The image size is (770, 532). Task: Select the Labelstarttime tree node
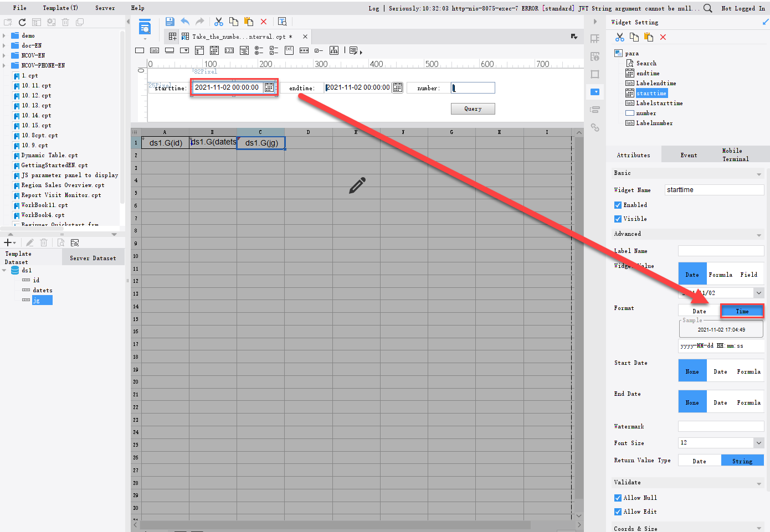pyautogui.click(x=659, y=103)
